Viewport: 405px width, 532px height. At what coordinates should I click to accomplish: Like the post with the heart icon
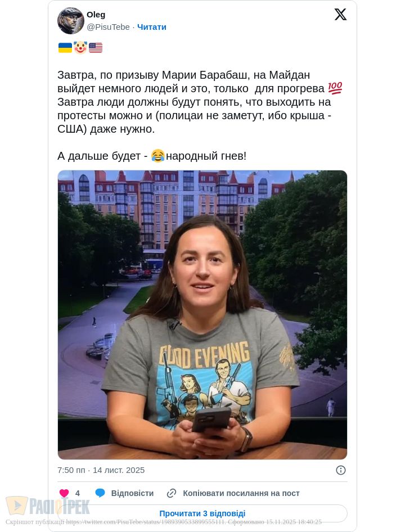click(x=64, y=493)
